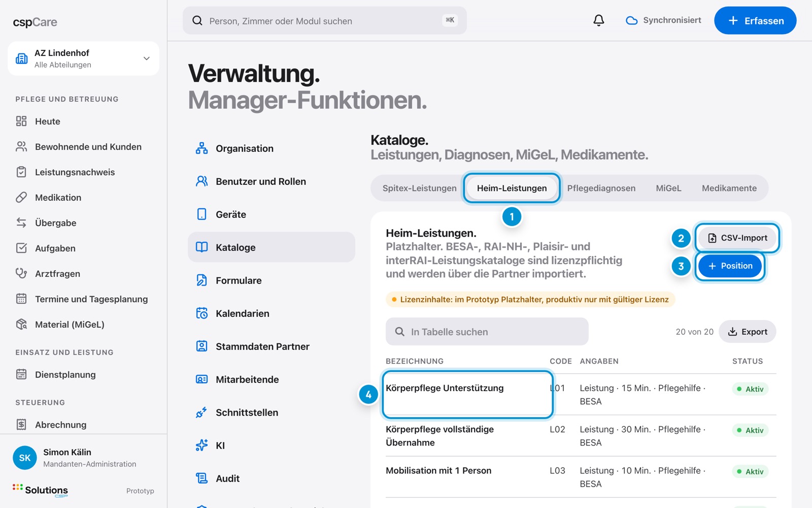Viewport: 812px width, 508px height.
Task: Switch to Pflegediagnosen tab
Action: pyautogui.click(x=601, y=188)
